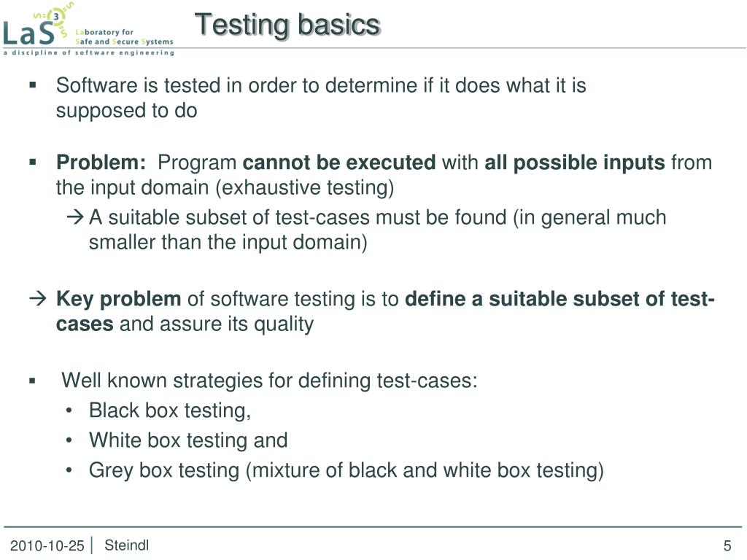
Task: Click the arrow before 'Key problem'
Action: (38, 298)
